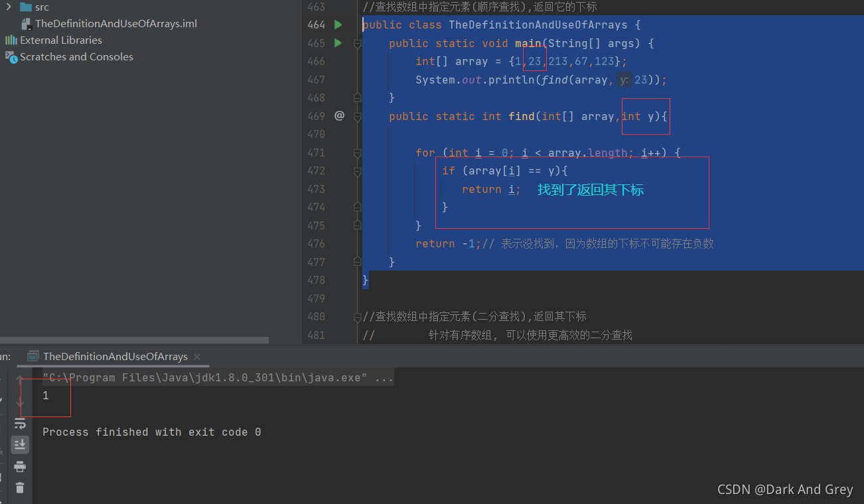Collapse the find method fold marker at line 469
Screen dimensions: 864x504
357,116
